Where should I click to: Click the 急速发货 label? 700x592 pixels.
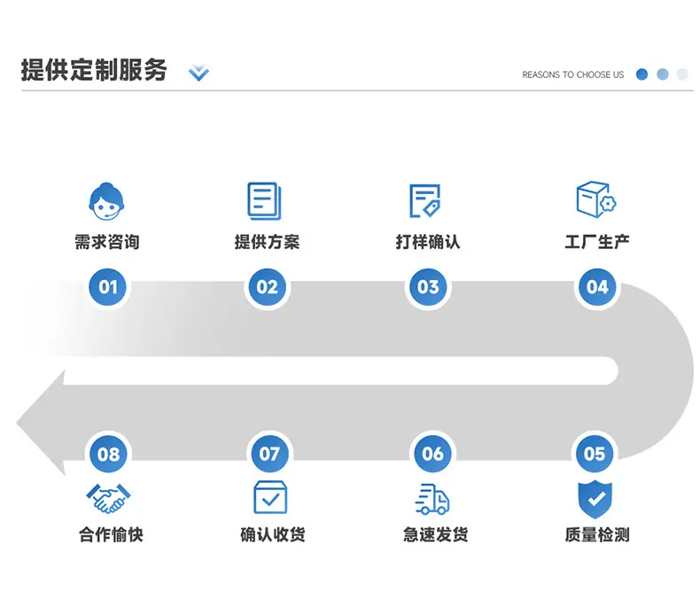(x=435, y=534)
